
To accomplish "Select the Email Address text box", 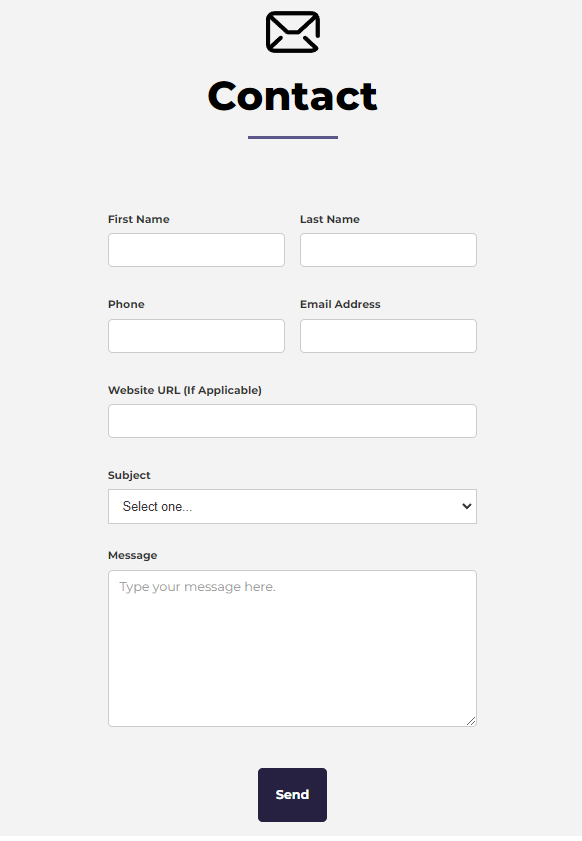I will tap(388, 336).
